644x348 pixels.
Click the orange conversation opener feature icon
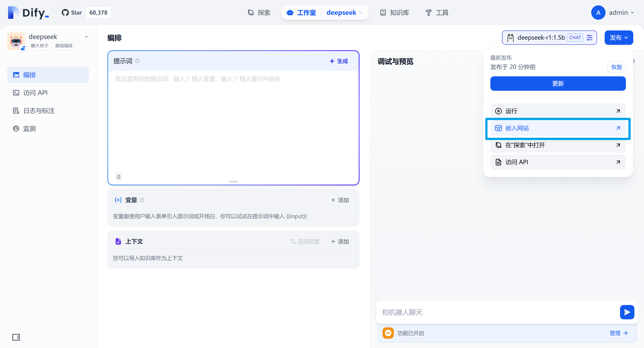point(388,333)
